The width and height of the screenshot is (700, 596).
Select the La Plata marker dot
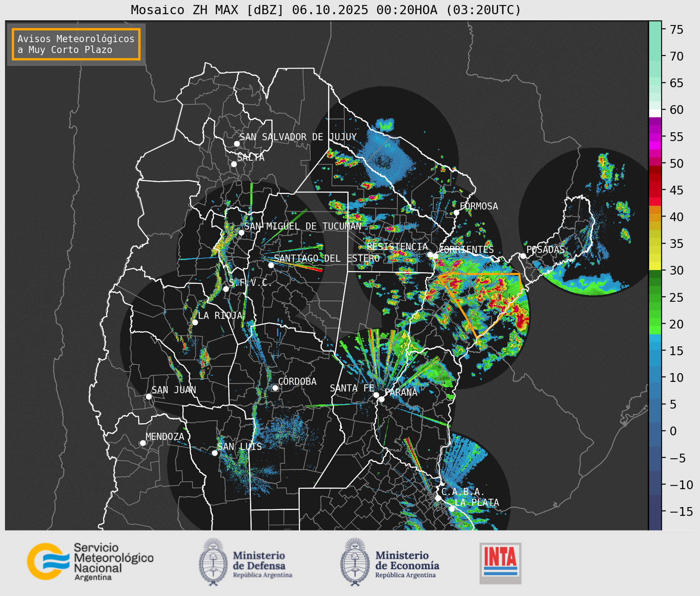452,509
